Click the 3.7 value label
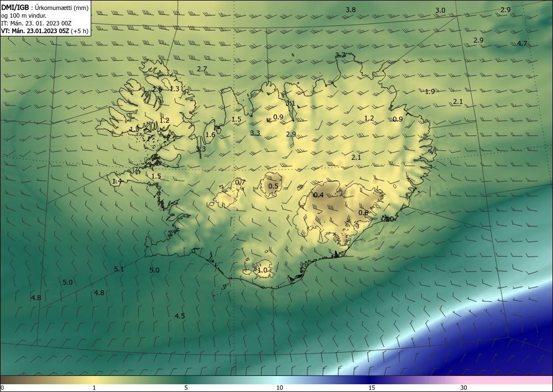The image size is (553, 392). [340, 55]
